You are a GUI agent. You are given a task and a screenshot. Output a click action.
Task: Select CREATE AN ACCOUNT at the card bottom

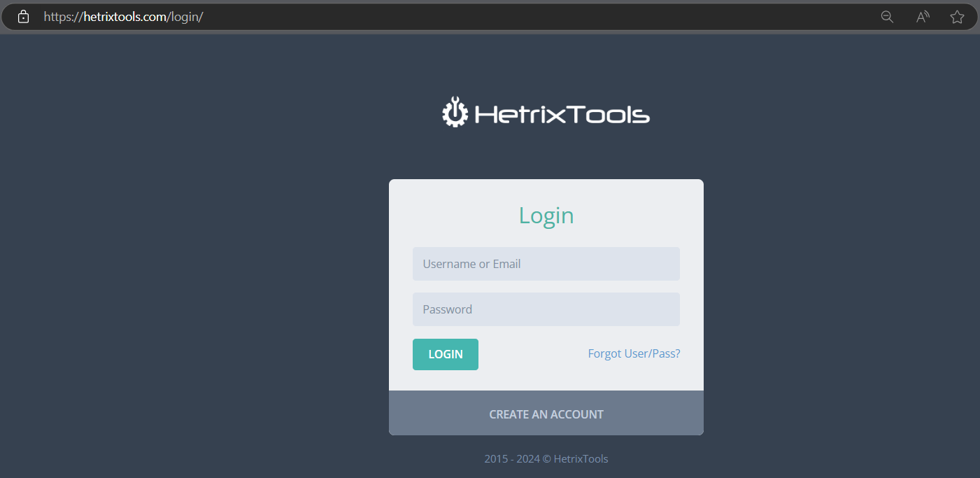coord(546,414)
